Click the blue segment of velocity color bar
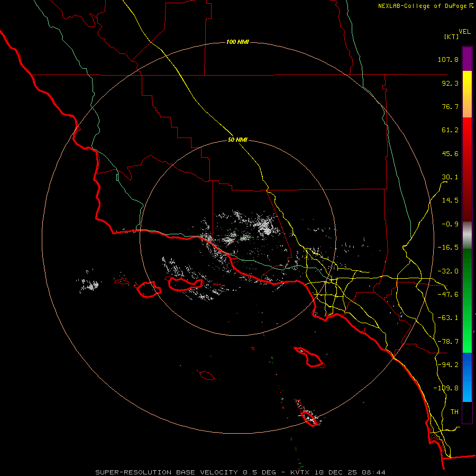 [x=467, y=377]
